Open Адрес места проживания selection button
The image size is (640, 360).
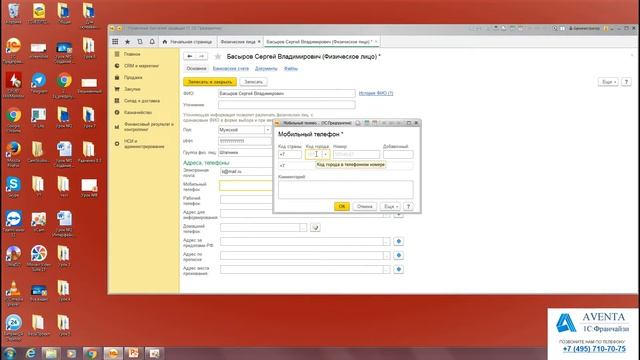click(x=387, y=269)
